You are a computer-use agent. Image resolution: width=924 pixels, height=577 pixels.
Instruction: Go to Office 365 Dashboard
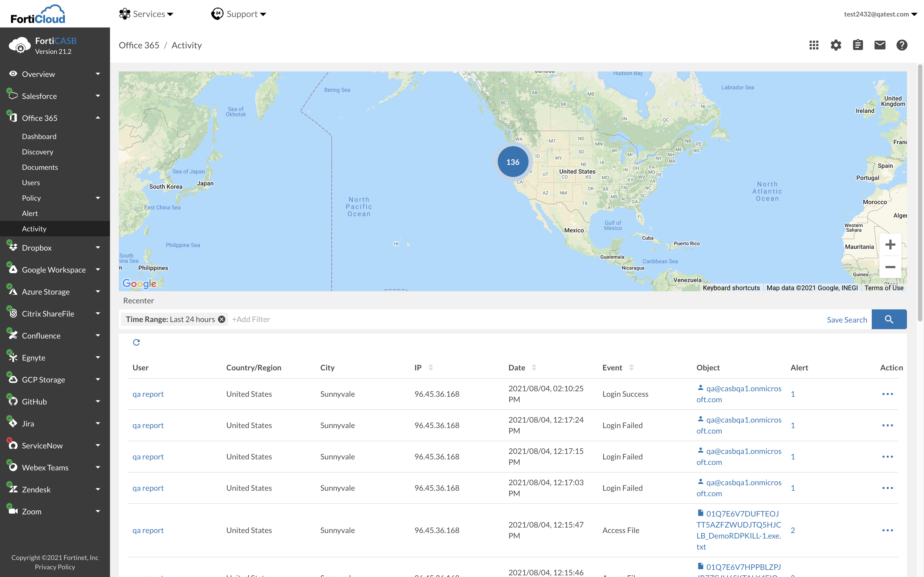pyautogui.click(x=39, y=136)
